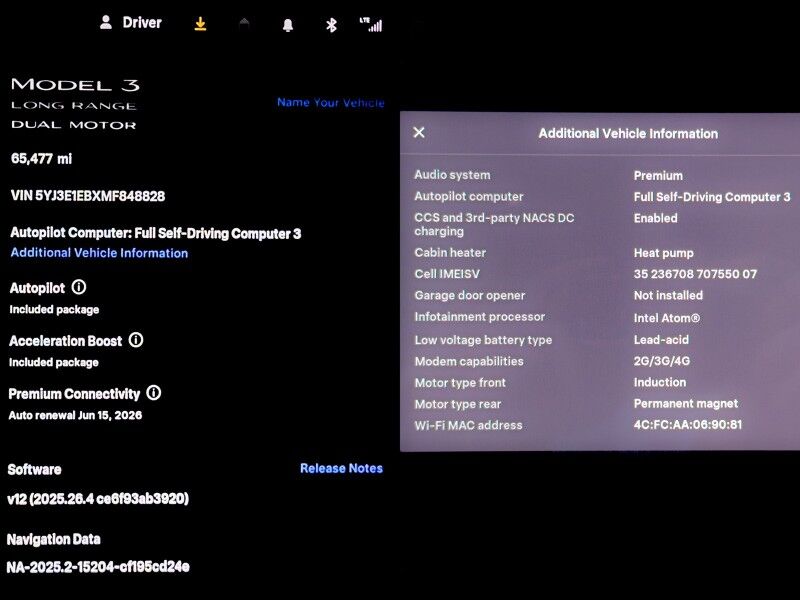Tap the MAC value 4C:FC:AA:06:90:81
Viewport: 800px width, 600px height.
[x=688, y=424]
